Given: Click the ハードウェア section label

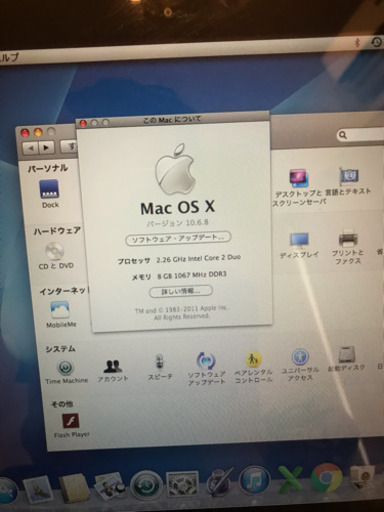Looking at the screenshot, I should click(x=57, y=231).
